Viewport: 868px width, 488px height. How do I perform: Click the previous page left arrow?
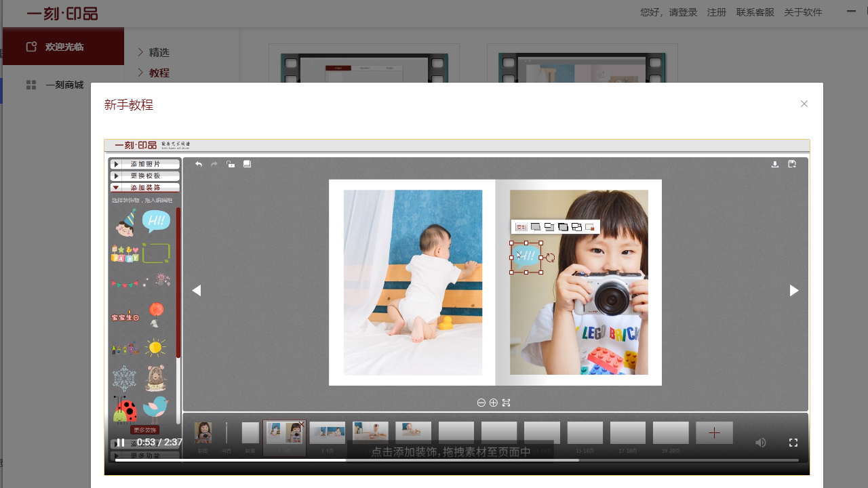[x=197, y=291]
